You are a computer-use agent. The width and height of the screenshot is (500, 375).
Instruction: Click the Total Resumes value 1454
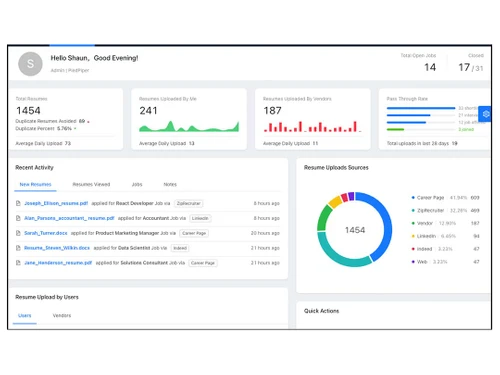click(28, 110)
